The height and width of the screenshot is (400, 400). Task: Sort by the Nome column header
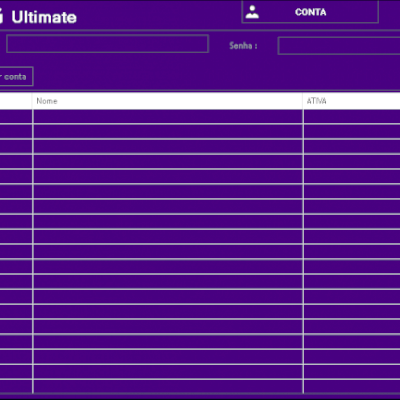[x=167, y=101]
